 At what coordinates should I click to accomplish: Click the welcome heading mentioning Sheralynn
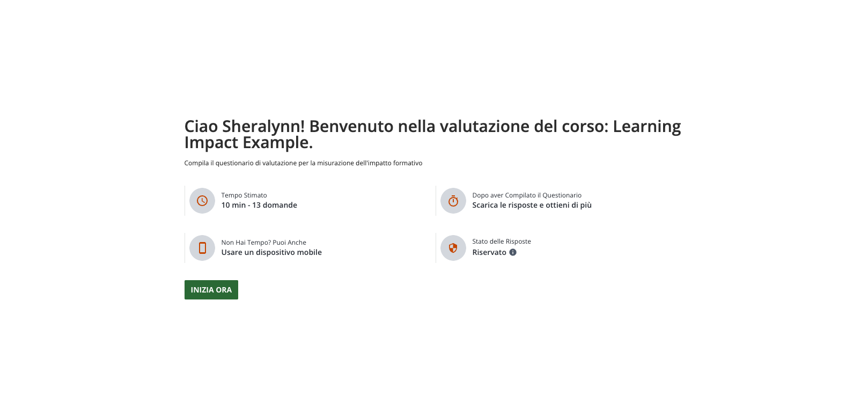tap(432, 134)
